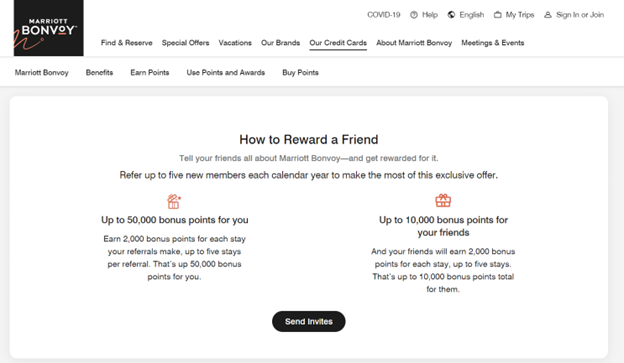This screenshot has width=624, height=363.
Task: Click the Help question mark icon
Action: point(414,15)
